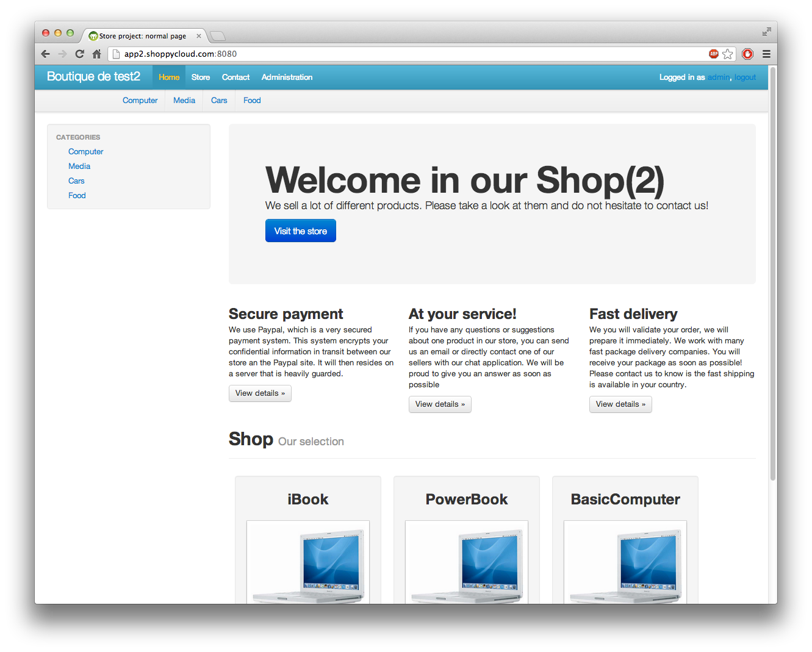Open a new browser tab
This screenshot has height=652, width=812.
click(218, 35)
